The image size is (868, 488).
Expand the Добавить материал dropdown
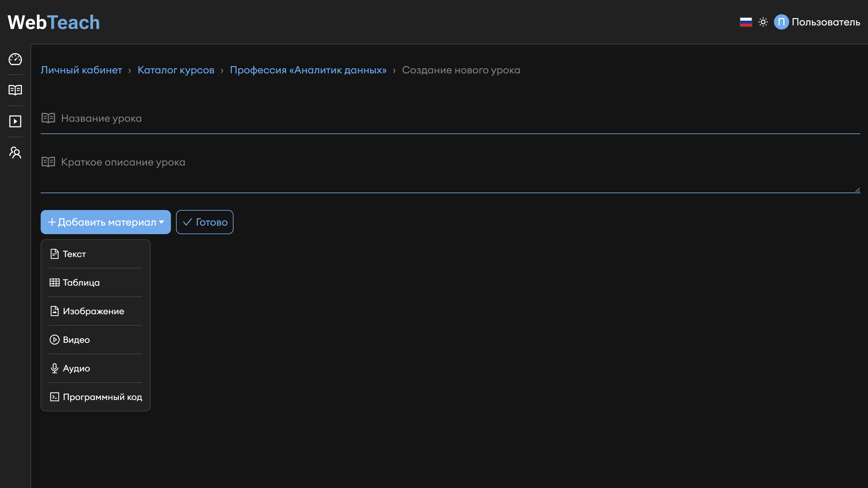105,222
